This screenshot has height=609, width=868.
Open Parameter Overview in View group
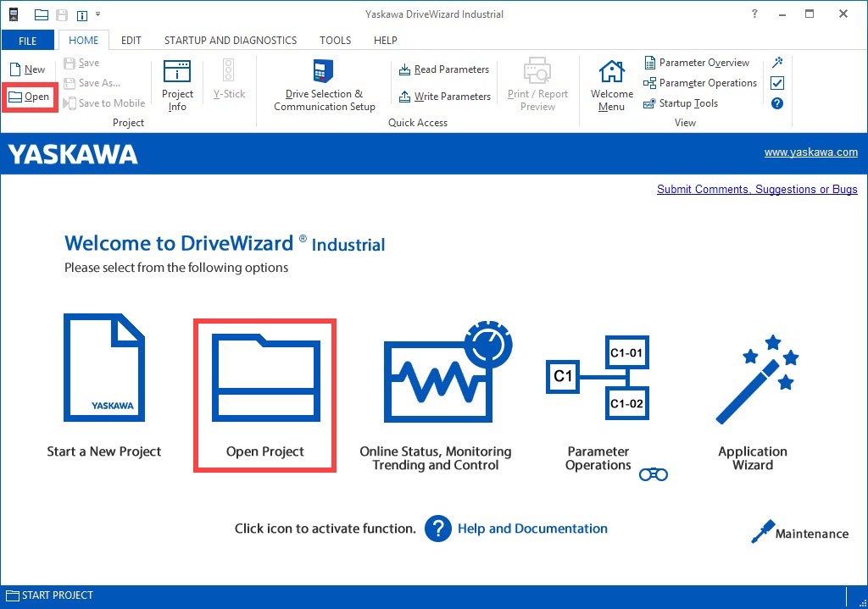697,63
